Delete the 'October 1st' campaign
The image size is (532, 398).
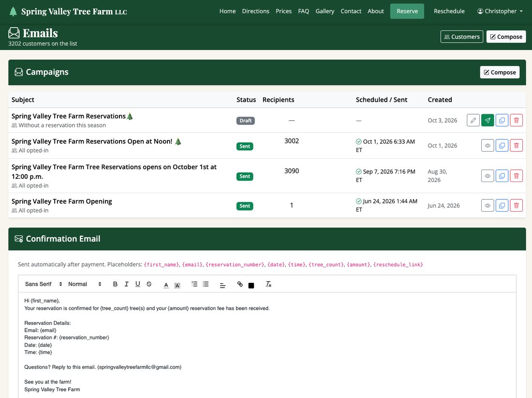(x=517, y=176)
